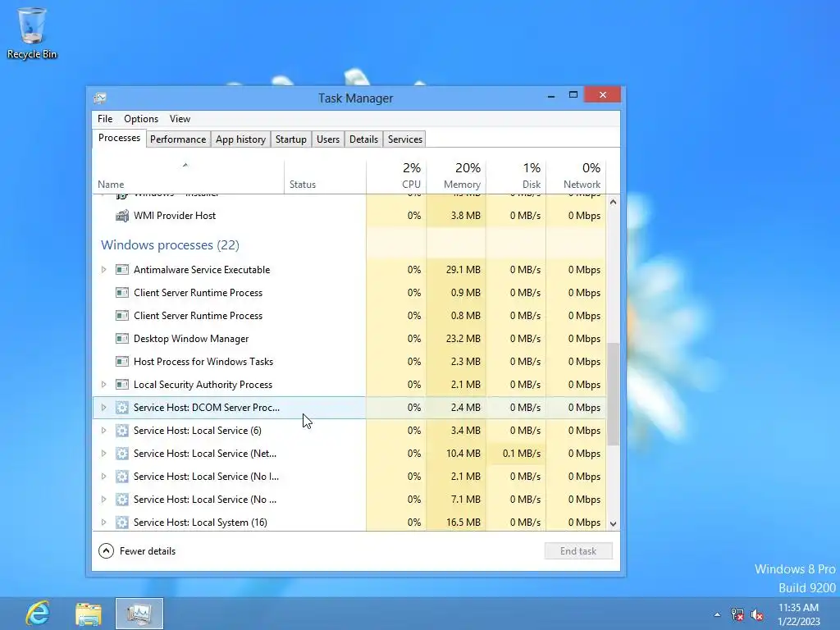Click the Task Manager taskbar button

coord(139,614)
